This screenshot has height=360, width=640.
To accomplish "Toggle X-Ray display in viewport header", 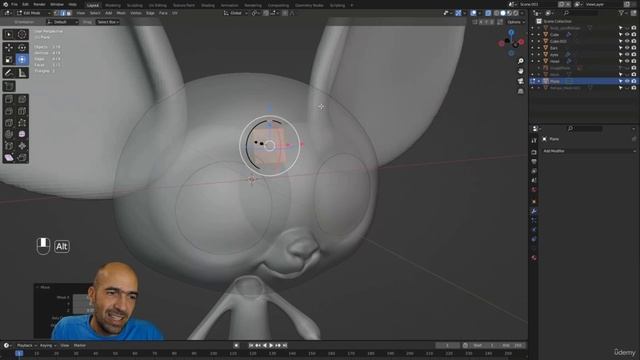I will 488,13.
